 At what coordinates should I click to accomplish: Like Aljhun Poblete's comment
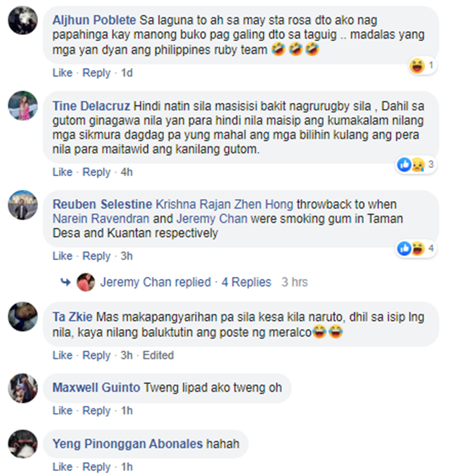tap(63, 73)
